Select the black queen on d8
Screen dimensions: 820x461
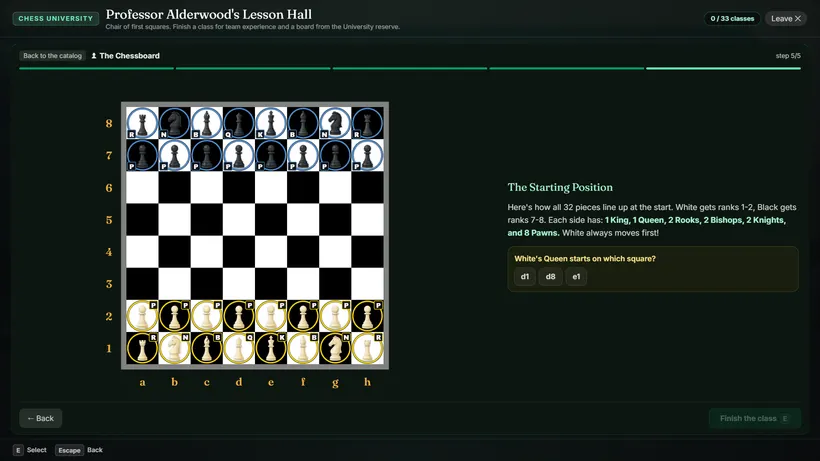(x=238, y=123)
